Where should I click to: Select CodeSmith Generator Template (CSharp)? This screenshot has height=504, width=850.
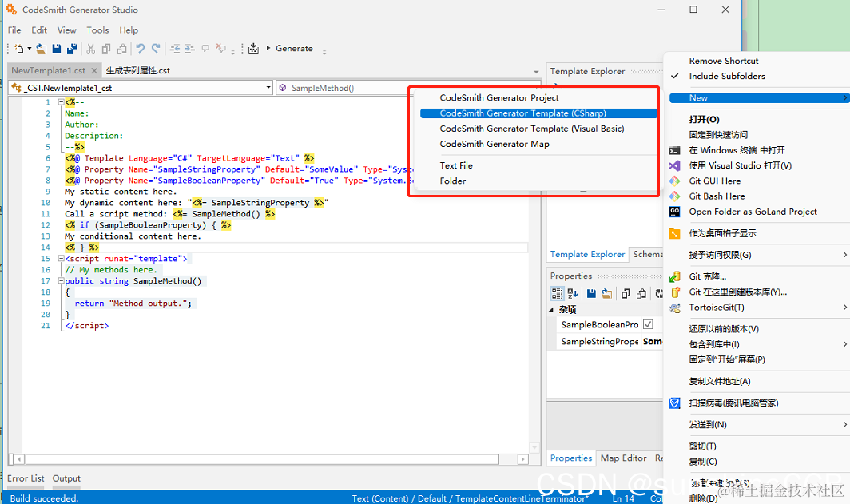click(538, 113)
